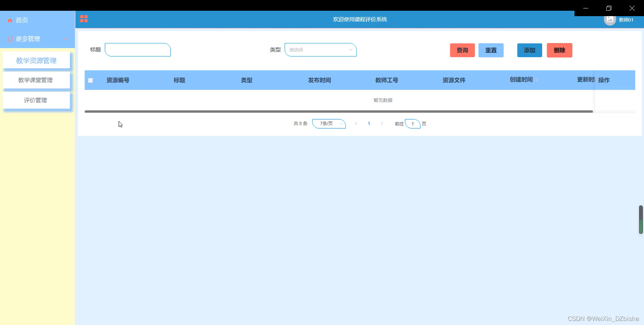644x325 pixels.
Task: Restore down the application window
Action: pos(609,8)
